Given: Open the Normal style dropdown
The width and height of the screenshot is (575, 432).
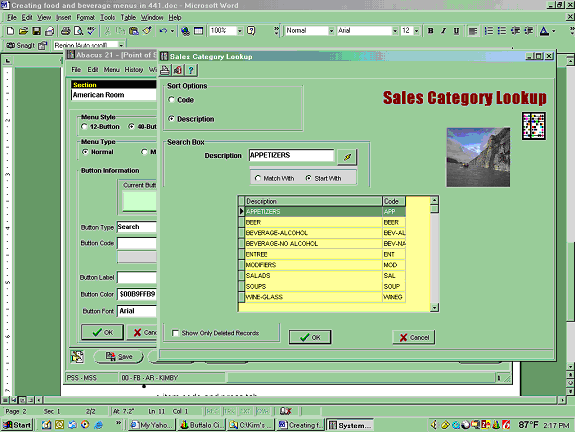Looking at the screenshot, I should pyautogui.click(x=331, y=31).
